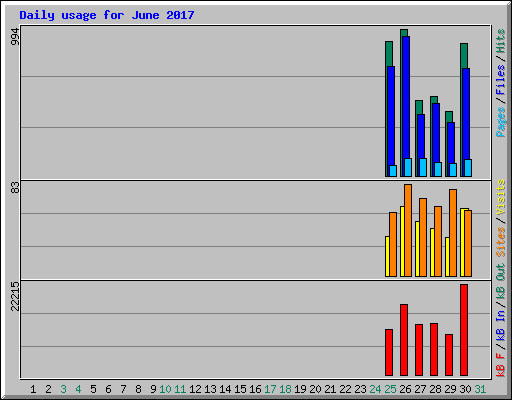Click the yellow Visits bar for day 25
Viewport: 512px width, 400px height.
pyautogui.click(x=387, y=256)
